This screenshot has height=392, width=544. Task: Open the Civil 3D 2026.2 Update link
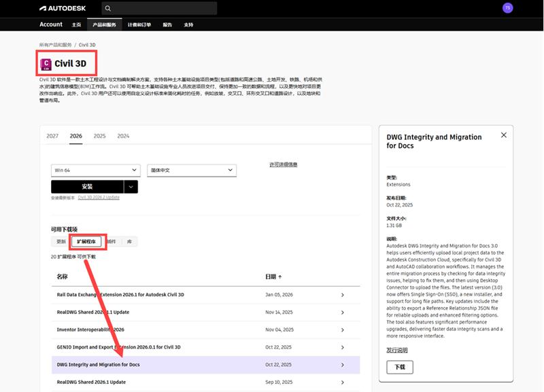click(x=99, y=197)
